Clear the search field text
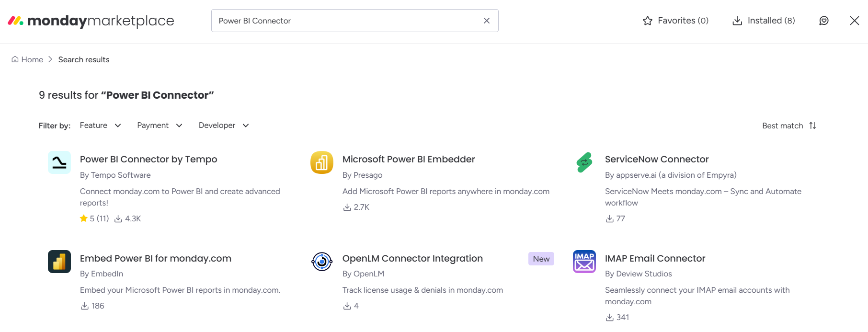Viewport: 868px width, 332px height. pos(487,21)
